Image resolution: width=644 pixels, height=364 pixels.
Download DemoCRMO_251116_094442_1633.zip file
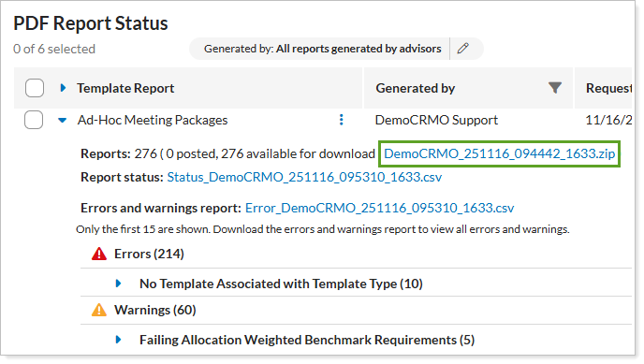point(500,153)
